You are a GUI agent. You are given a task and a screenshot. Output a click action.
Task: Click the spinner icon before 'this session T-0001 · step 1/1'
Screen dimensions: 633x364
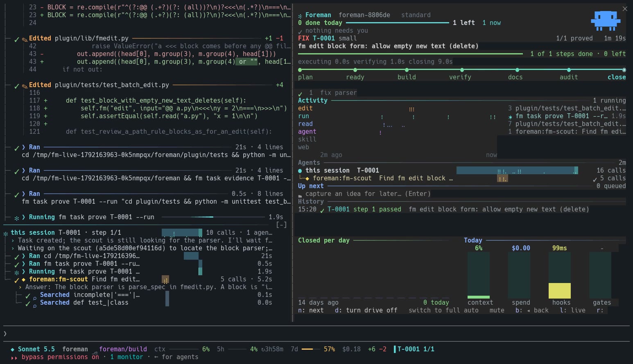click(6, 233)
